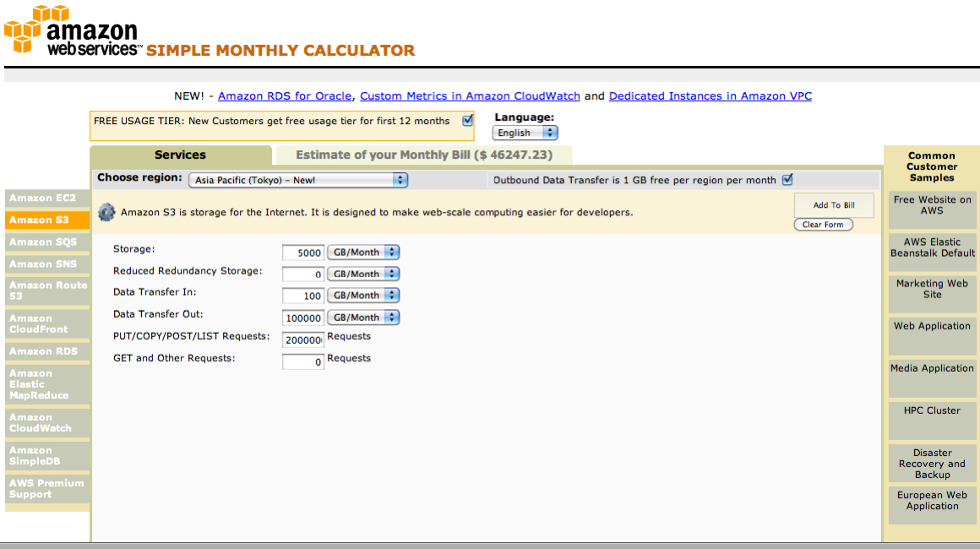This screenshot has width=980, height=549.
Task: Open the Storage unit dropdown
Action: click(x=363, y=253)
